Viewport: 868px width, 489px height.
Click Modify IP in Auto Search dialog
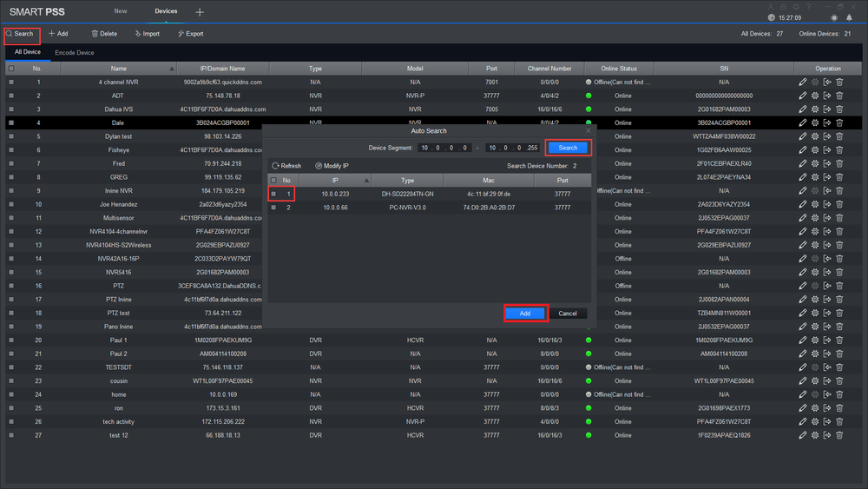click(x=332, y=166)
